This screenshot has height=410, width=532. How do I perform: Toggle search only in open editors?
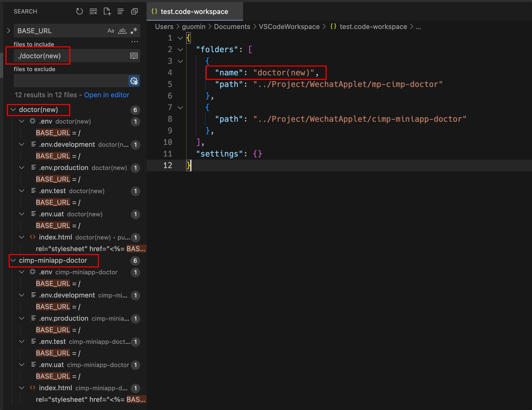tap(134, 56)
